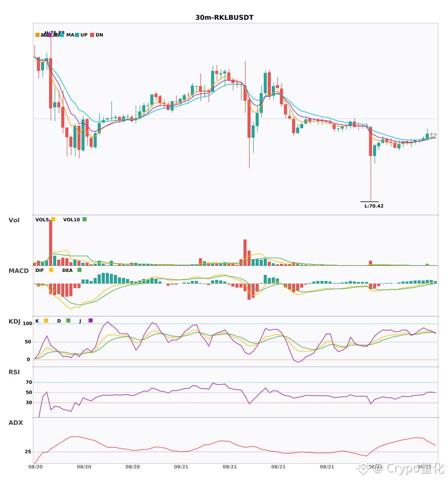Select the green VOL10 legend swatch
Screen dimensions: 448x481
pyautogui.click(x=85, y=219)
